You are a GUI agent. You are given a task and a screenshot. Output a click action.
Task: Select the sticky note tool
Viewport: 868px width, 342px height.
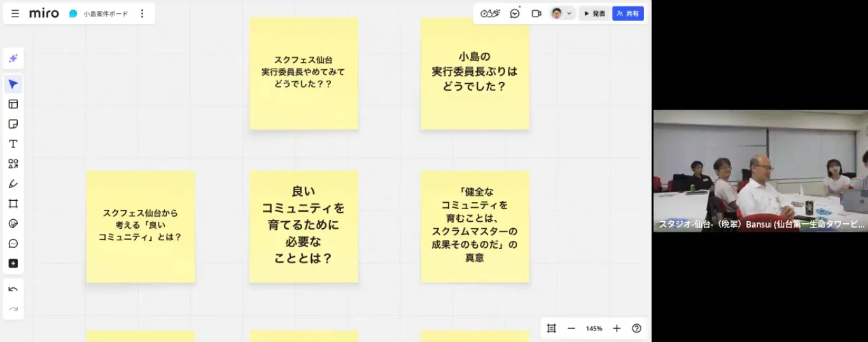[x=13, y=124]
